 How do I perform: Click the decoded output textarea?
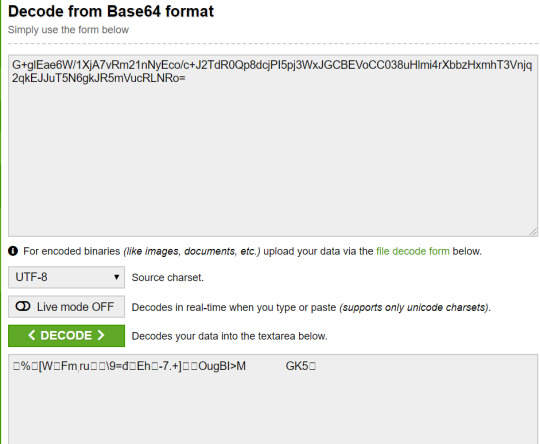(273, 399)
